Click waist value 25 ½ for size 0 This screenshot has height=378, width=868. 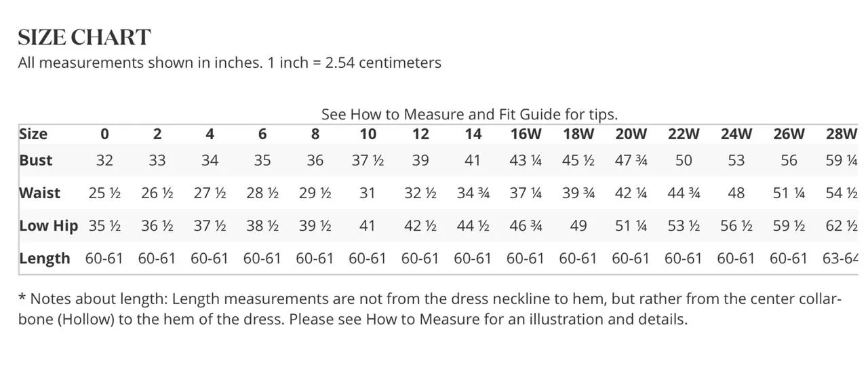click(104, 193)
